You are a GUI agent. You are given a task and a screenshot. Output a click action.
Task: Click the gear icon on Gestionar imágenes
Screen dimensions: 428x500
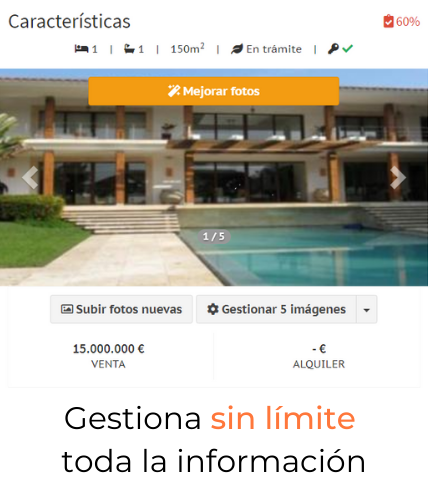213,309
